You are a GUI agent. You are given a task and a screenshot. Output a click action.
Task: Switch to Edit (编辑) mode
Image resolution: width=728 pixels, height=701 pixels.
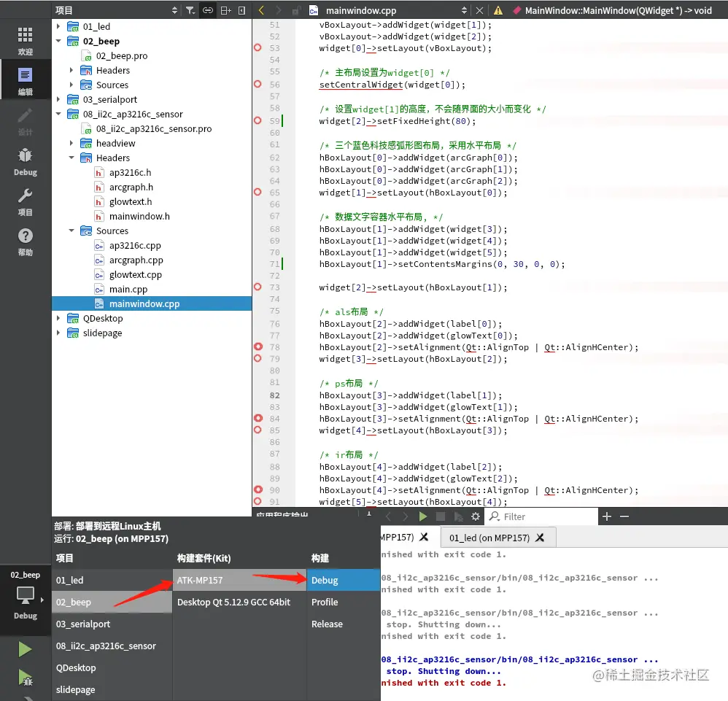coord(25,81)
